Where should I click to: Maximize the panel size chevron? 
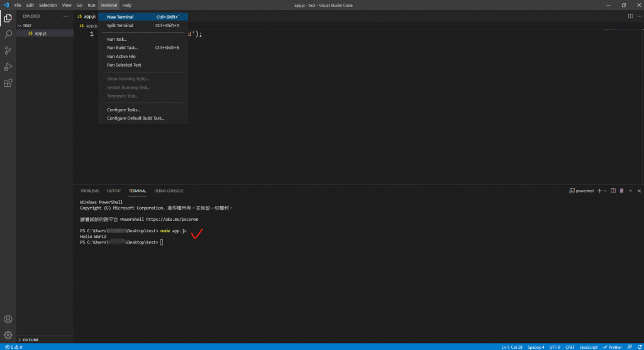(x=630, y=191)
